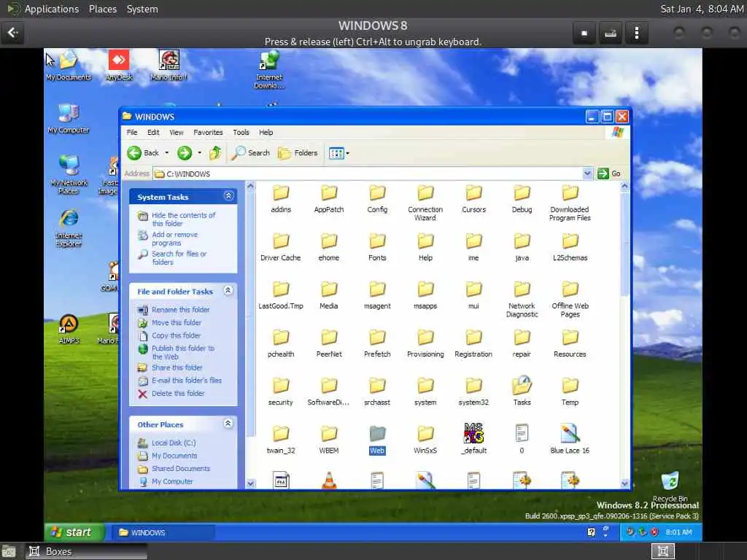Click the Up one level toolbar icon
Viewport: 747px width, 560px height.
pos(215,153)
